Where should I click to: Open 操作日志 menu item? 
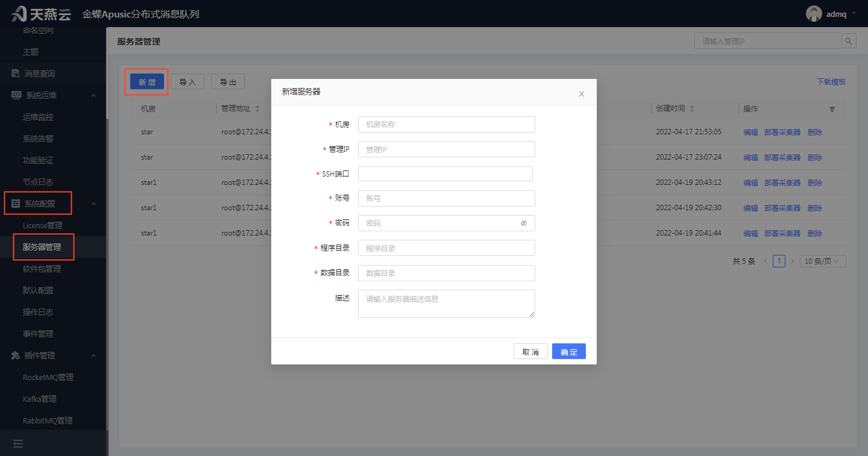point(38,312)
